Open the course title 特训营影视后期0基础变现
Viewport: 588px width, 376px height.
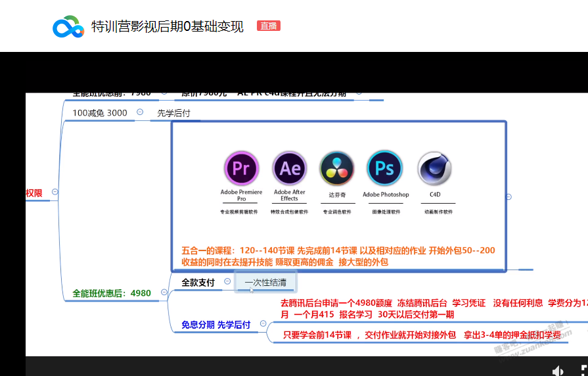click(168, 27)
